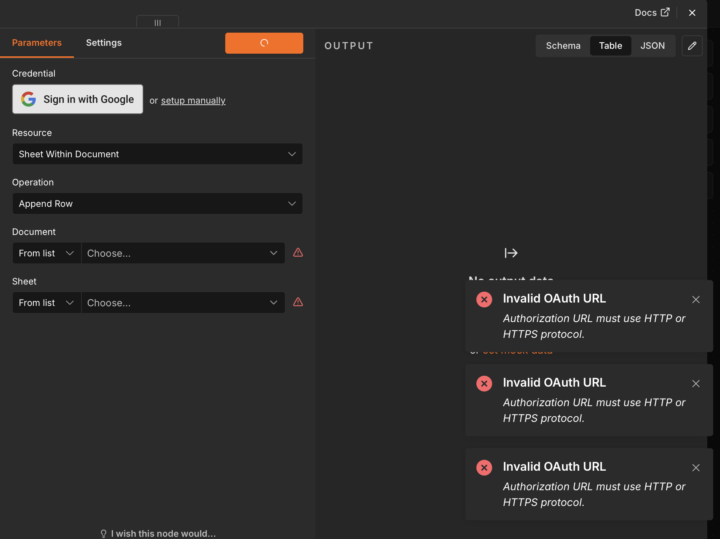Viewport: 720px width, 539px height.
Task: Click the arrow-to-line output icon
Action: point(511,253)
